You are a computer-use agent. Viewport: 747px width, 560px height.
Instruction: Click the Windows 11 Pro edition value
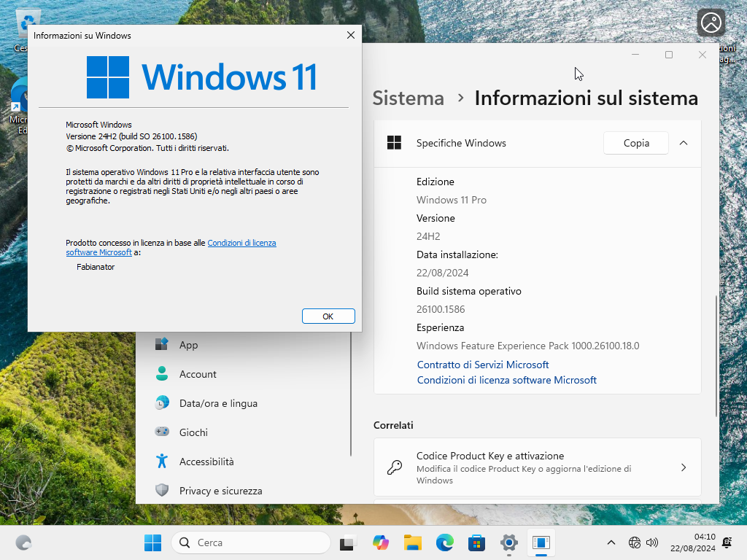[451, 200]
